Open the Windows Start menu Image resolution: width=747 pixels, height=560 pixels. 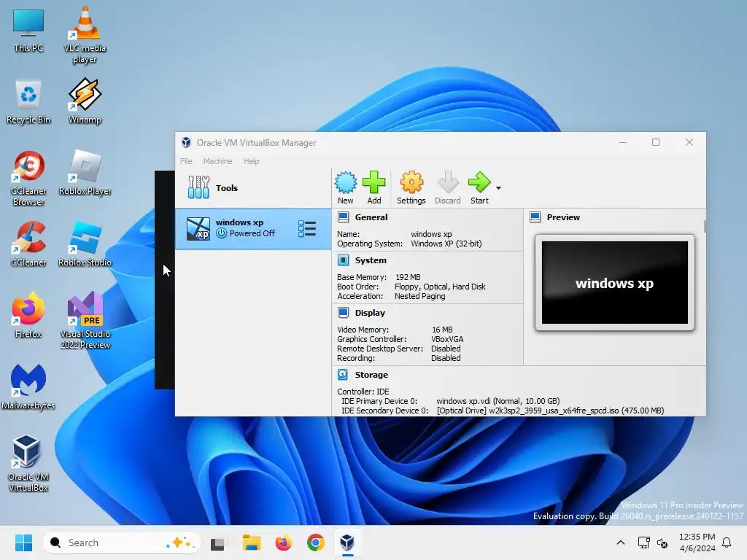click(x=23, y=542)
